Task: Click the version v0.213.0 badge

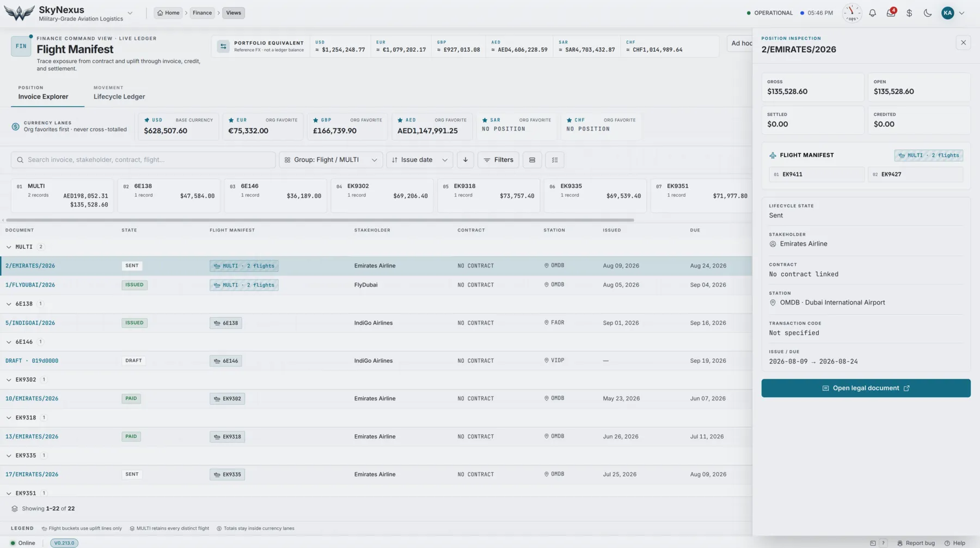Action: [64, 543]
